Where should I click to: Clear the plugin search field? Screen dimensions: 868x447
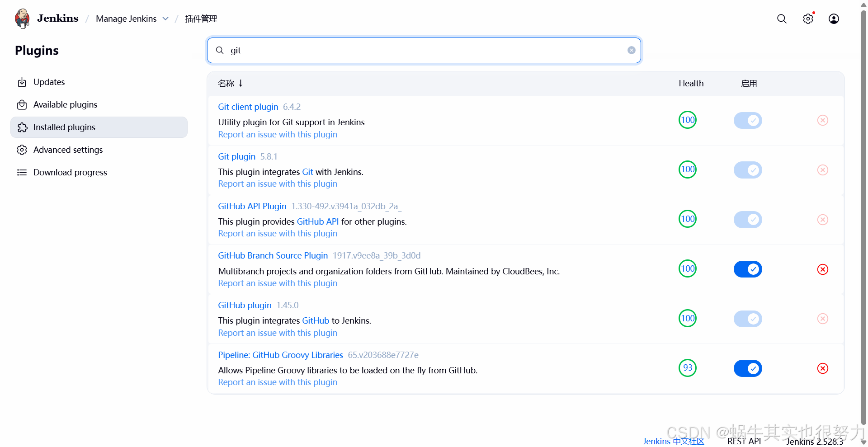click(x=632, y=50)
